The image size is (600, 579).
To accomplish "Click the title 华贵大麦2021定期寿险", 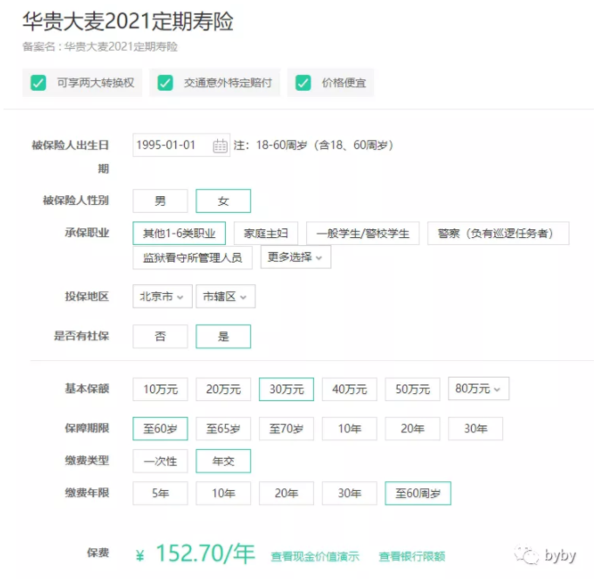I will coord(128,21).
